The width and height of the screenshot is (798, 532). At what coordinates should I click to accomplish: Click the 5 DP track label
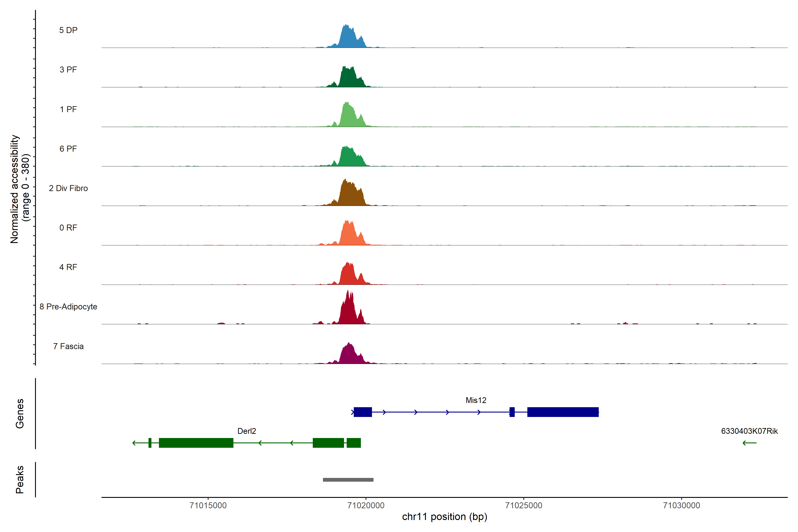click(x=68, y=30)
